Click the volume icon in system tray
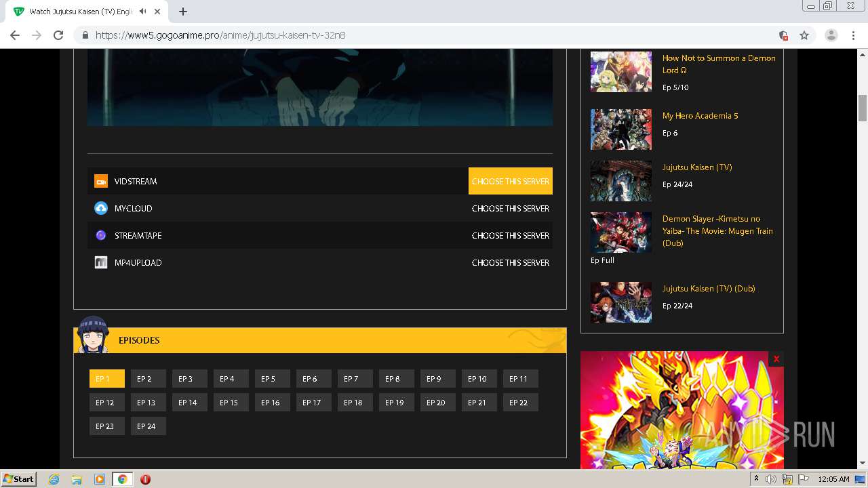This screenshot has width=868, height=488. (771, 479)
